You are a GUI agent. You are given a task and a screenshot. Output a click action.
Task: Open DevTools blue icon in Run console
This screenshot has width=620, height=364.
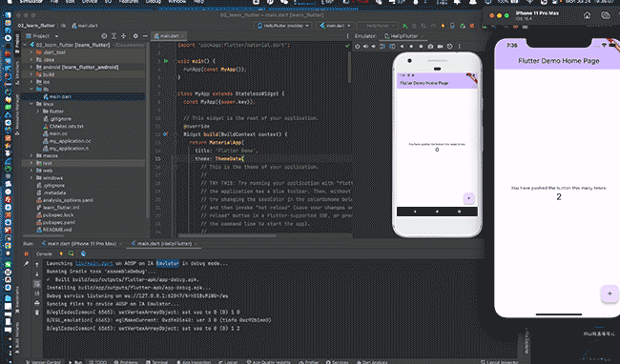pyautogui.click(x=83, y=253)
